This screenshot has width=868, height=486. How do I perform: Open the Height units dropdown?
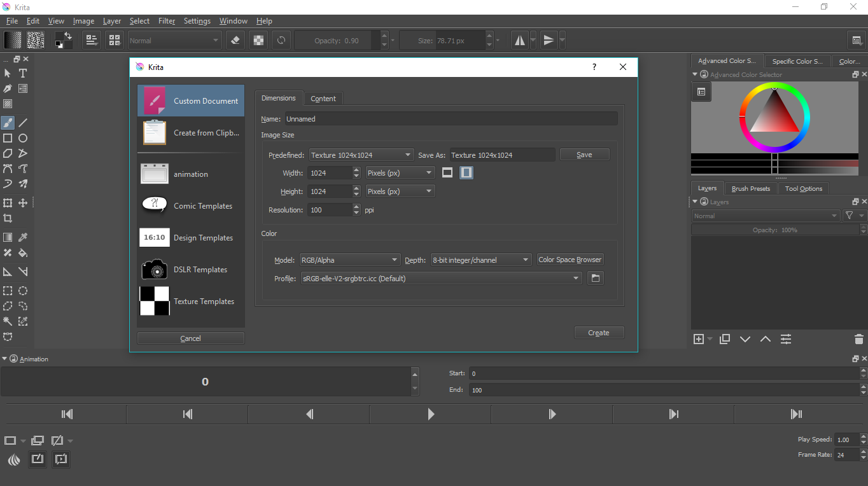[400, 191]
